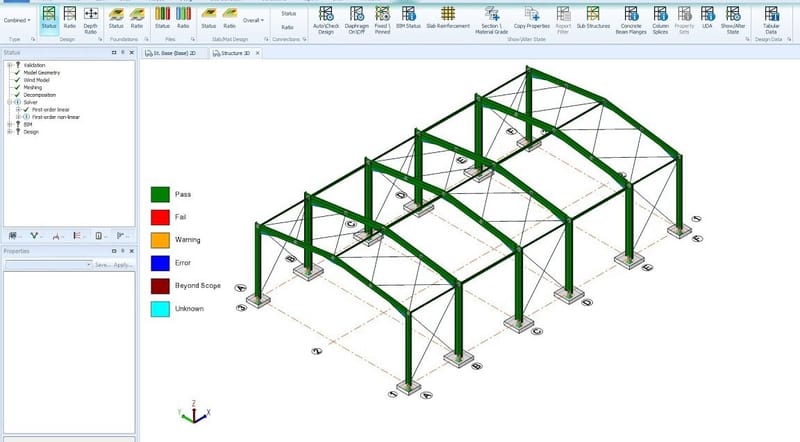Screen dimensions: 800x442
Task: Expand the Design tree node
Action: (10, 132)
